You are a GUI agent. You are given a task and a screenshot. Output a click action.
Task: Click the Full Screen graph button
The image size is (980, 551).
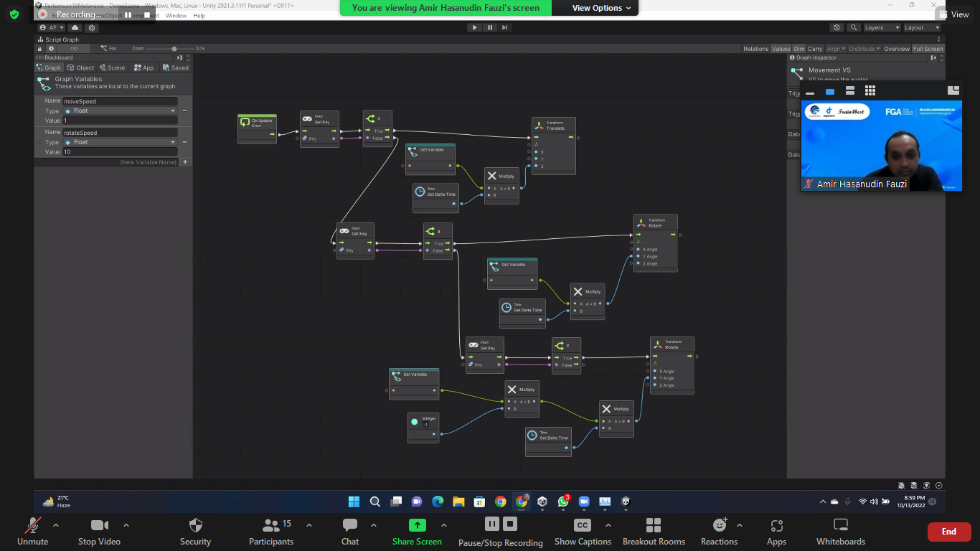928,49
